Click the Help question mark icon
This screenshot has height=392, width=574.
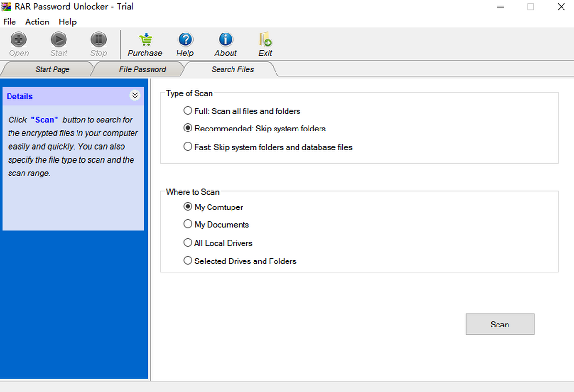(x=185, y=40)
